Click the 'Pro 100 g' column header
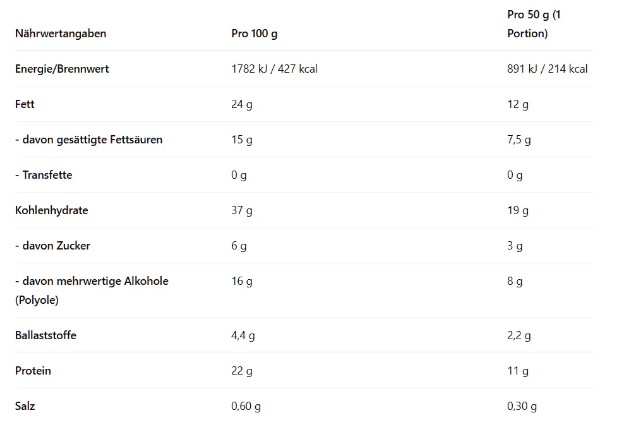The width and height of the screenshot is (626, 421). coord(253,34)
